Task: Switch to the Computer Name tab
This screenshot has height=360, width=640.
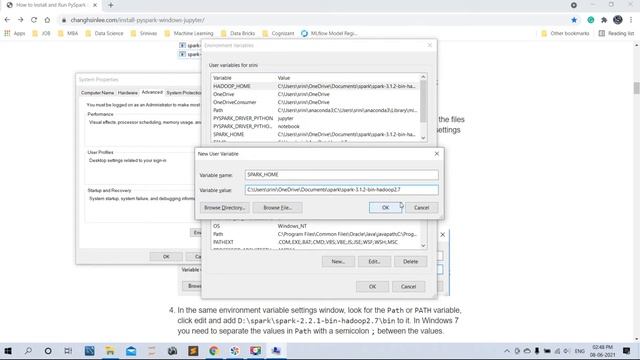Action: coord(97,93)
